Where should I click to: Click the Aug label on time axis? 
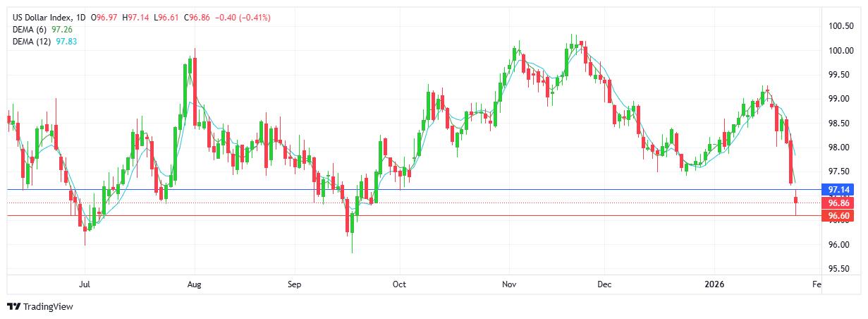pos(195,284)
